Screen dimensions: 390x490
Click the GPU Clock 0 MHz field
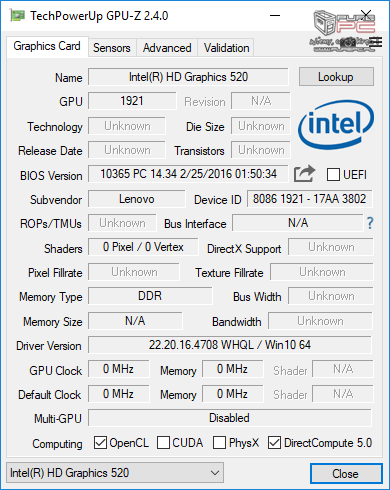click(118, 369)
